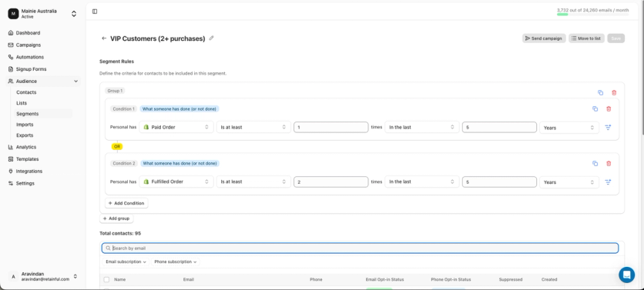
Task: Open Campaigns from the sidebar
Action: click(28, 45)
